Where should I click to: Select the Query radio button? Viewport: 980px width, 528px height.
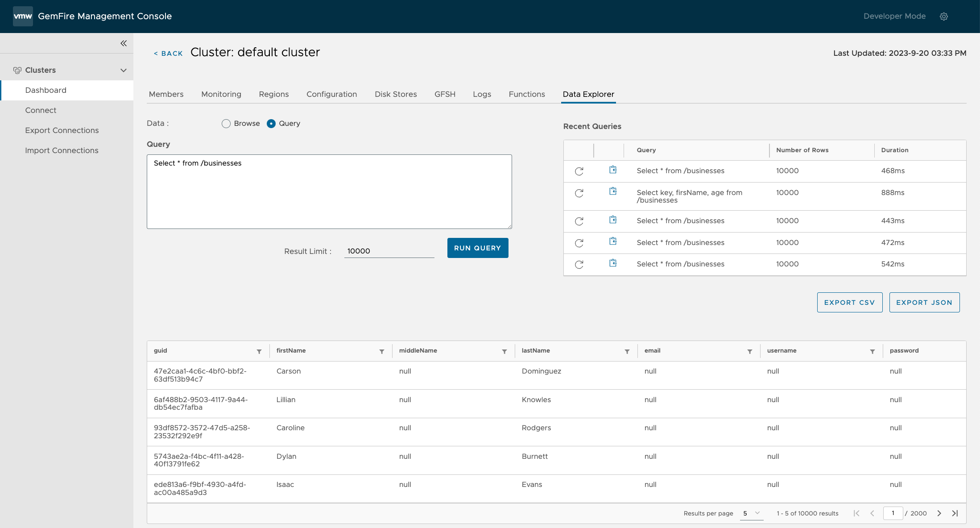tap(271, 124)
